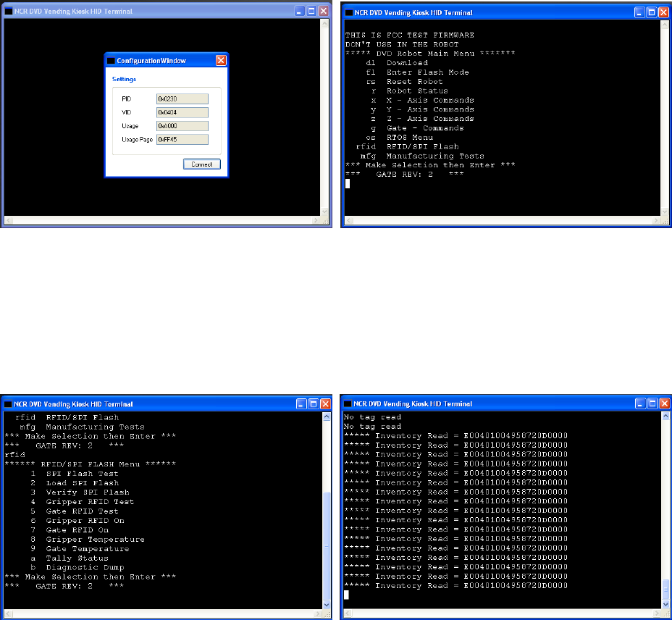Viewport: 672px width, 620px height.
Task: Click scroll-down arrow in Main Menu terminal
Action: tap(665, 212)
